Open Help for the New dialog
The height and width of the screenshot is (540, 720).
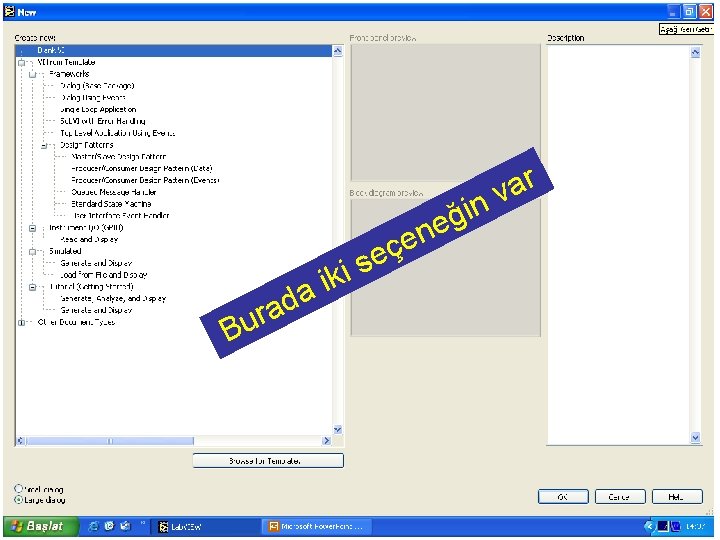[x=677, y=497]
